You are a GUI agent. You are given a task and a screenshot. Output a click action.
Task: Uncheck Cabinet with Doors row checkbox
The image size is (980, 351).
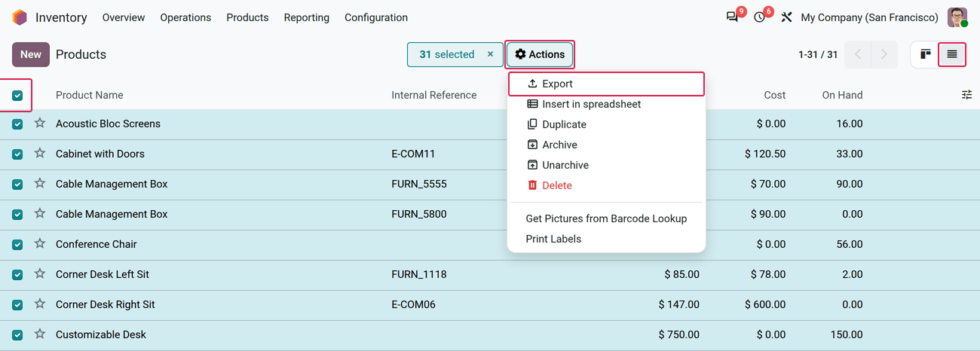click(17, 154)
